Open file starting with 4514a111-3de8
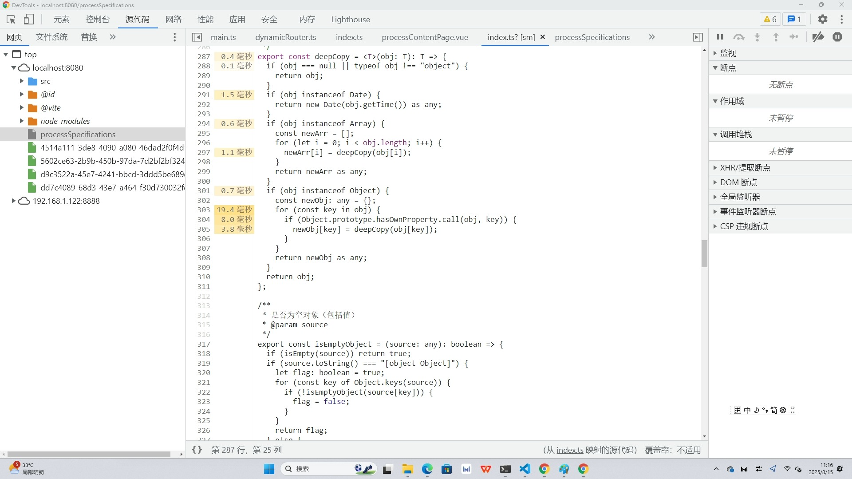The height and width of the screenshot is (479, 868). click(92, 148)
